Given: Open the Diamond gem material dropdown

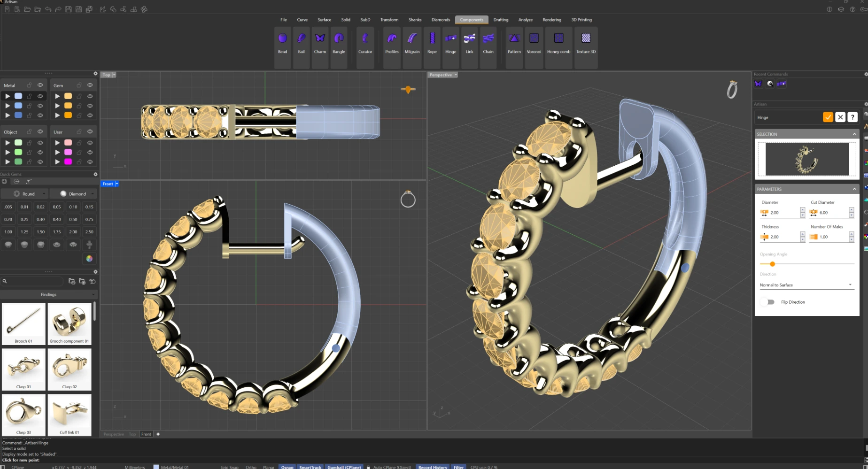Looking at the screenshot, I should coord(77,194).
